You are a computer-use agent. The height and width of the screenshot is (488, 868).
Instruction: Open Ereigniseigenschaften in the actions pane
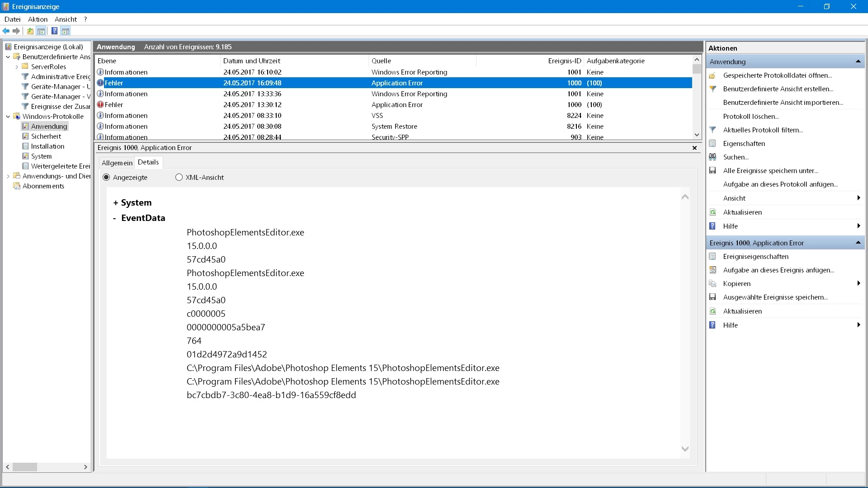click(x=755, y=256)
